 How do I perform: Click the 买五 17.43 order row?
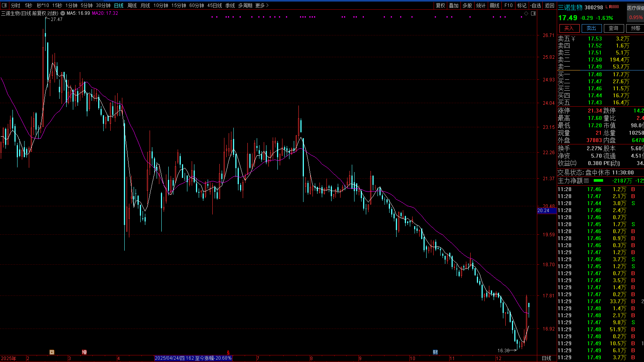(600, 103)
